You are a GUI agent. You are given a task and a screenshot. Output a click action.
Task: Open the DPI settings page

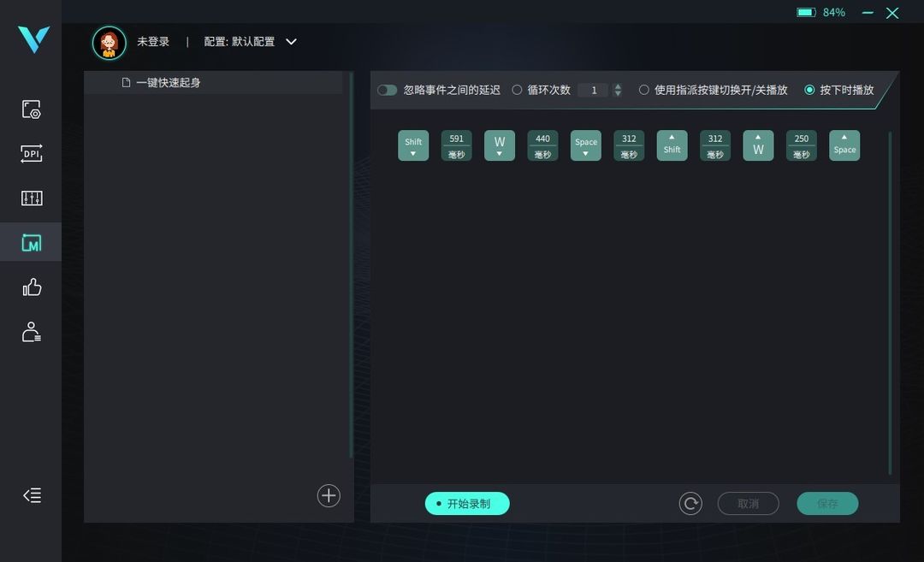32,154
